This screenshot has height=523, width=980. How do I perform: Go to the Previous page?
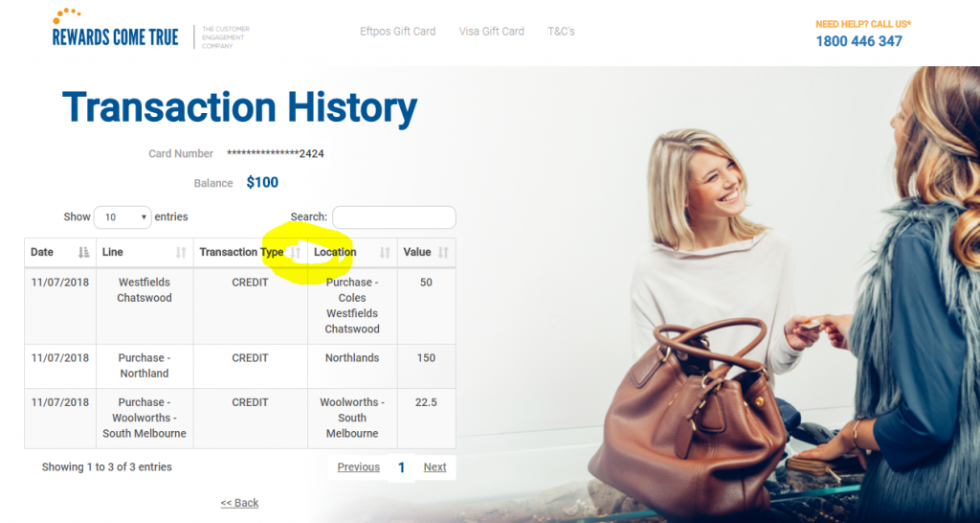point(358,467)
